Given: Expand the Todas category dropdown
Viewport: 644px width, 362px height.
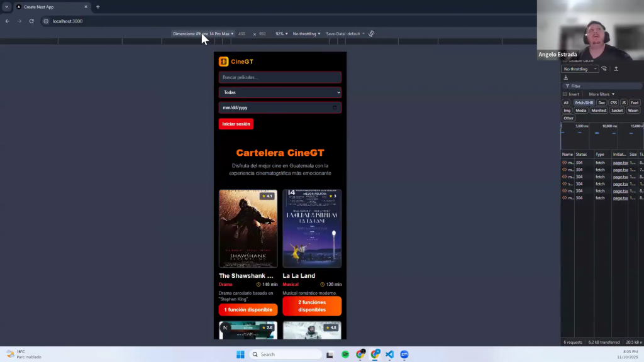Looking at the screenshot, I should (280, 92).
